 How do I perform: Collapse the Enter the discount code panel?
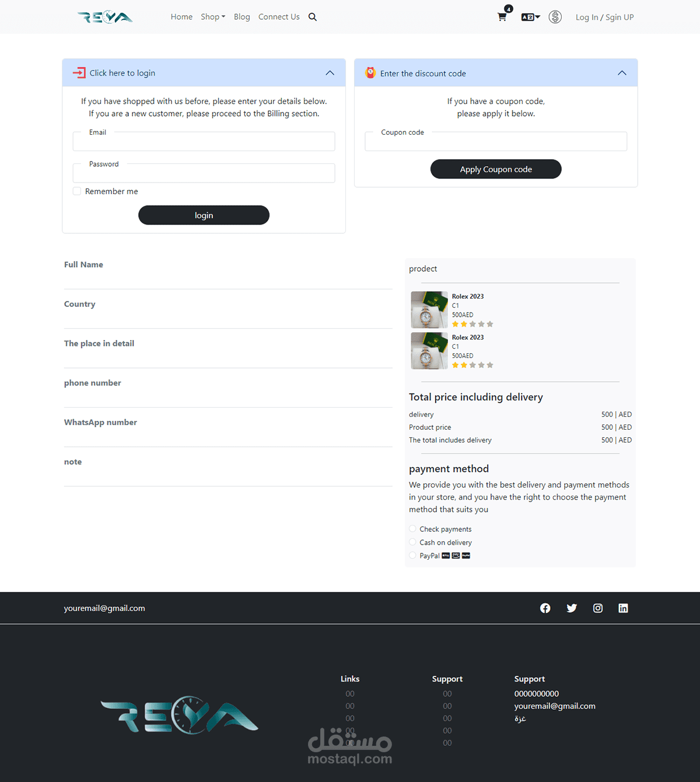(622, 72)
